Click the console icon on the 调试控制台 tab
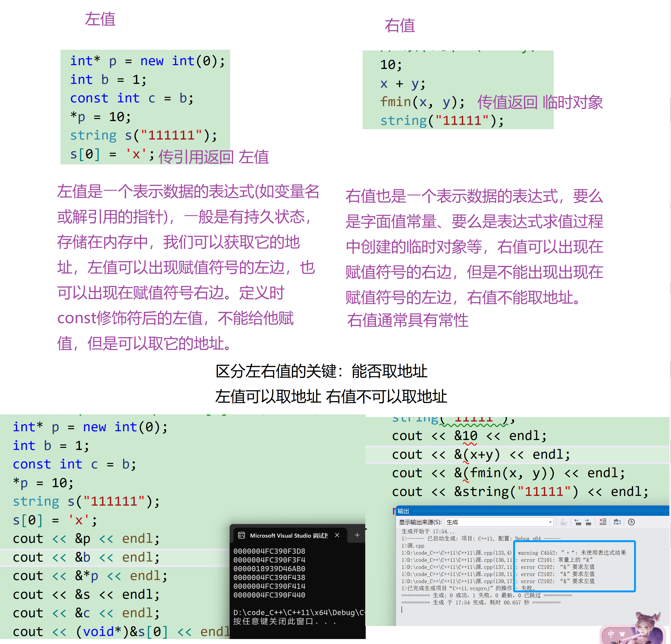The width and height of the screenshot is (671, 644). pyautogui.click(x=242, y=535)
